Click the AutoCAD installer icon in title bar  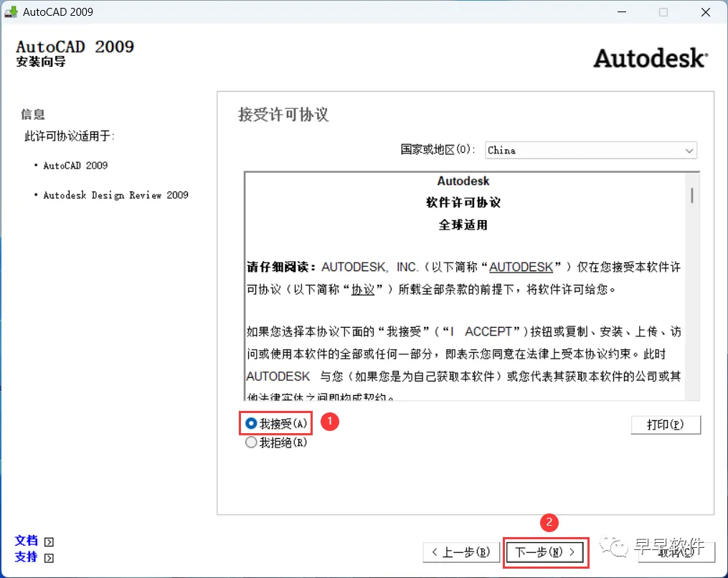[11, 11]
